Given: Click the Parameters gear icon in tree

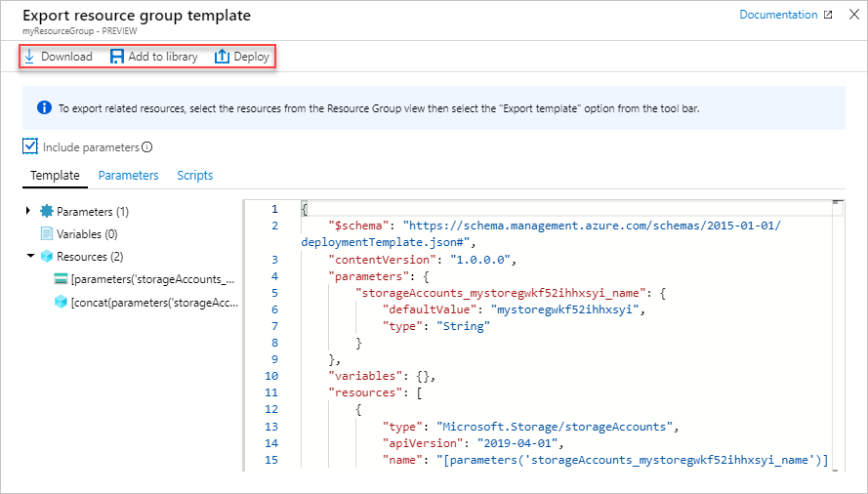Looking at the screenshot, I should (47, 211).
